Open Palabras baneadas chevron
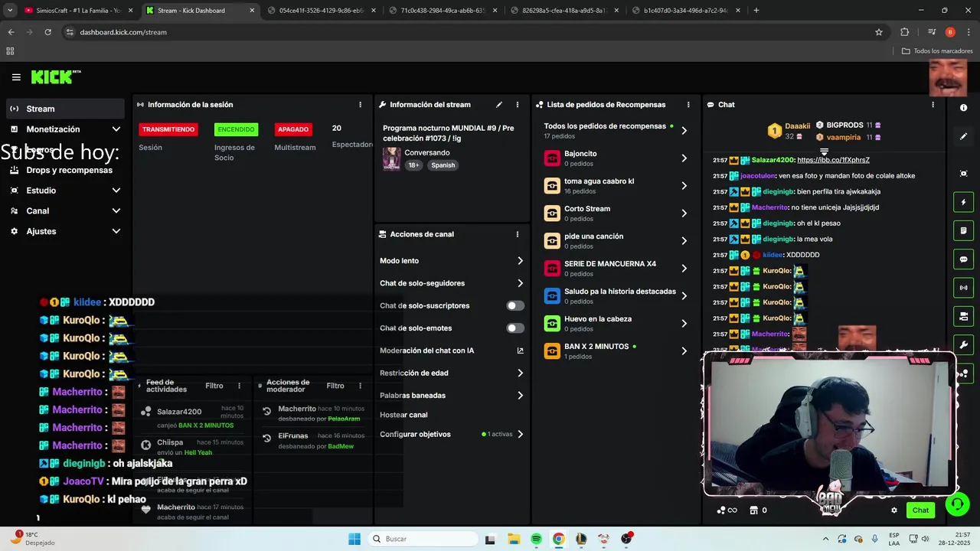The height and width of the screenshot is (551, 980). pos(520,396)
